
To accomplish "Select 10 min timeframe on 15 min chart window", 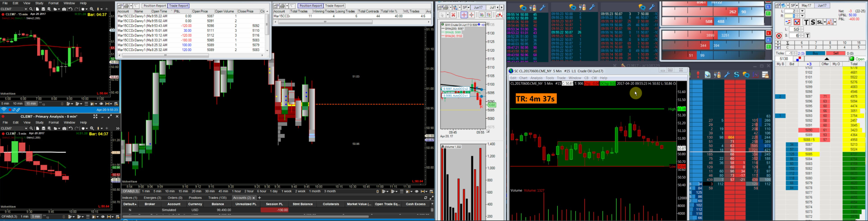I will tap(18, 104).
